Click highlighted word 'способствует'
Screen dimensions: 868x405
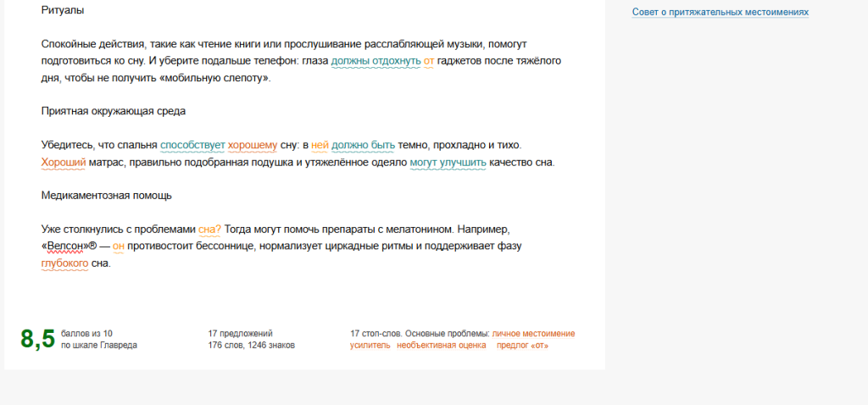click(x=192, y=146)
